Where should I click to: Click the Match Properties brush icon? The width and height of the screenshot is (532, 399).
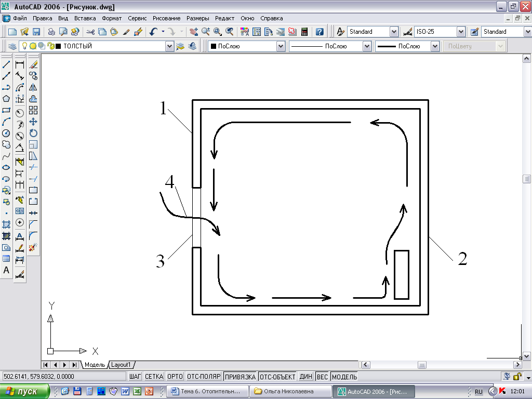tap(126, 32)
